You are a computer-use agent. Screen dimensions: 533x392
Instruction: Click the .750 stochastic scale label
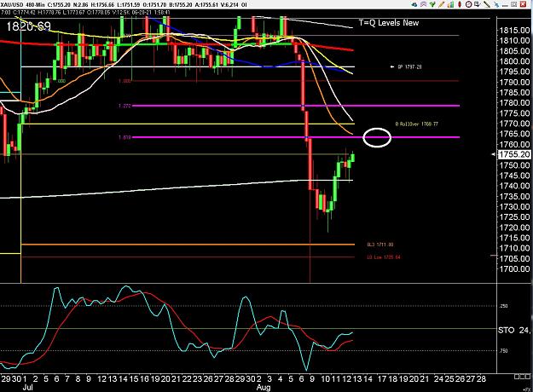point(503,351)
